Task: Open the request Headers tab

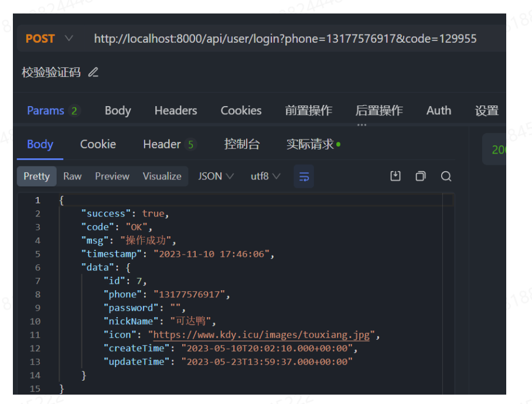Action: pyautogui.click(x=176, y=111)
